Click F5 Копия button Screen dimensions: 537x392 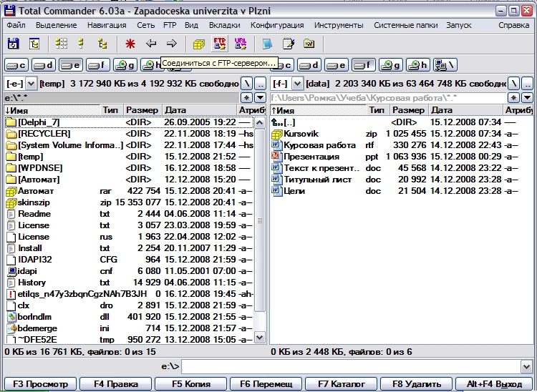point(190,384)
